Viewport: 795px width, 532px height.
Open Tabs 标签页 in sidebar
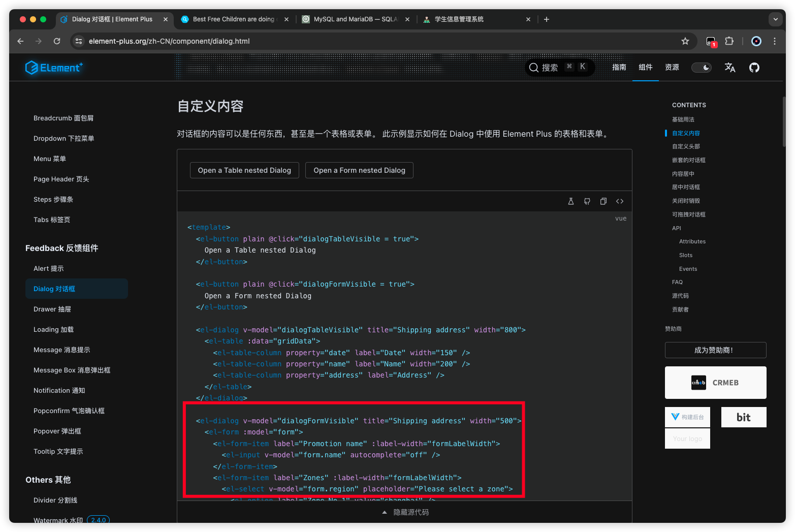click(52, 220)
